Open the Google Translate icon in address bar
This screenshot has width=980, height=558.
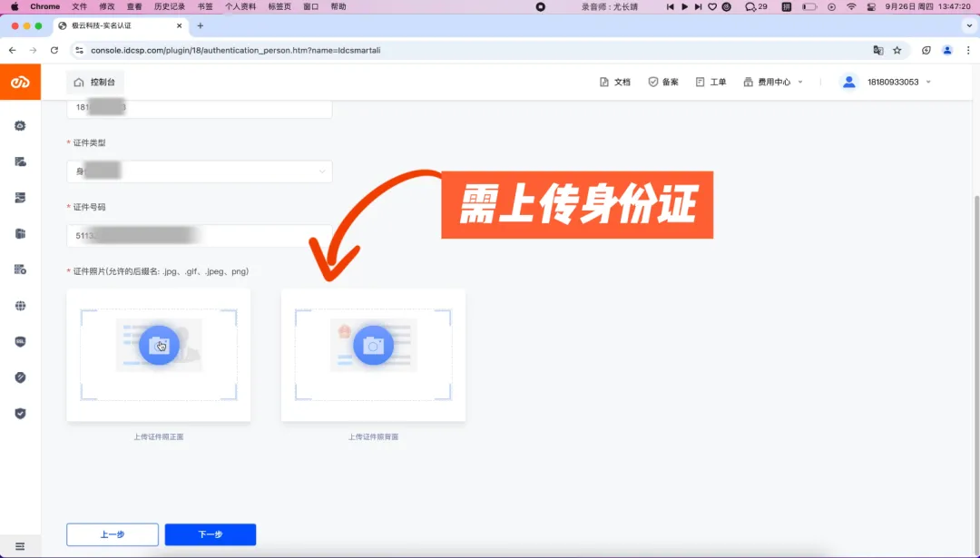(878, 50)
